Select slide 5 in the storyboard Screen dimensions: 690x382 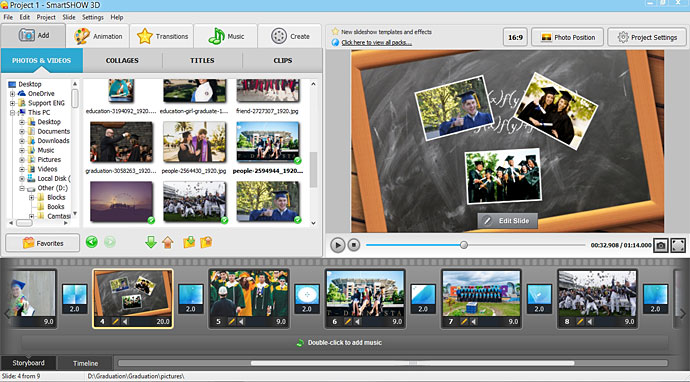coord(249,299)
